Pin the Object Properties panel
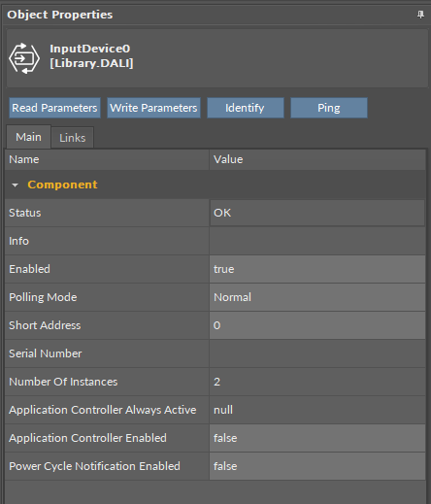The height and width of the screenshot is (504, 431). click(x=420, y=15)
